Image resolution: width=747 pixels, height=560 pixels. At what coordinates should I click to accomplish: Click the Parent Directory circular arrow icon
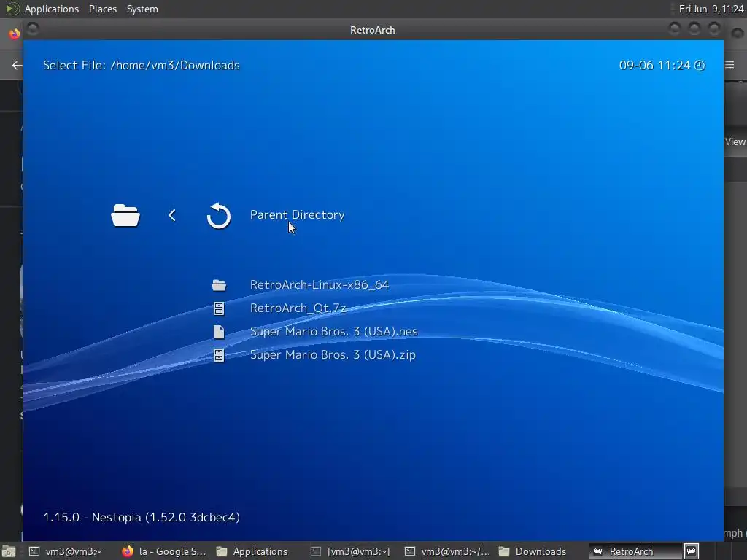pyautogui.click(x=219, y=216)
